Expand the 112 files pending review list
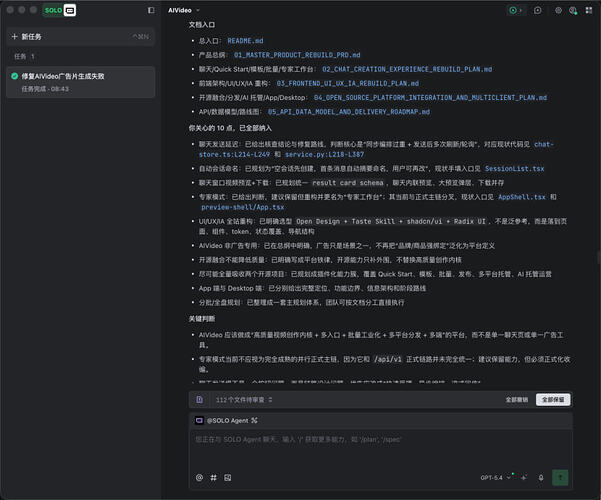 pos(244,400)
